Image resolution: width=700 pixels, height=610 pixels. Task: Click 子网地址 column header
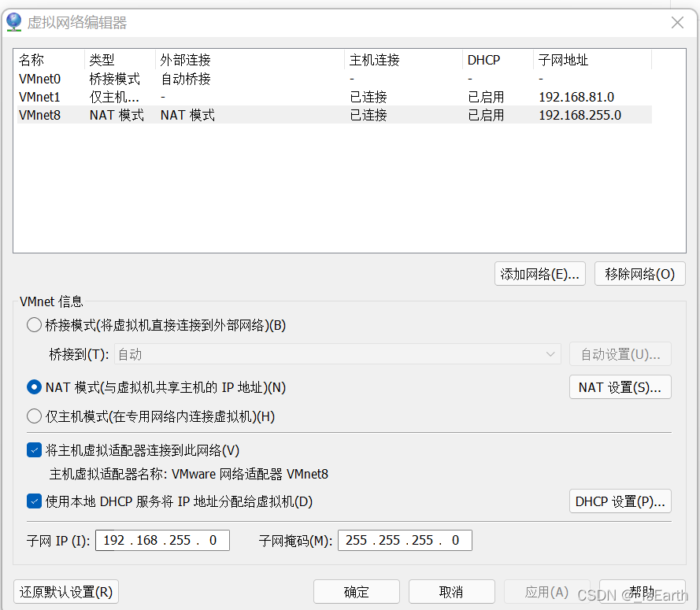(x=592, y=60)
